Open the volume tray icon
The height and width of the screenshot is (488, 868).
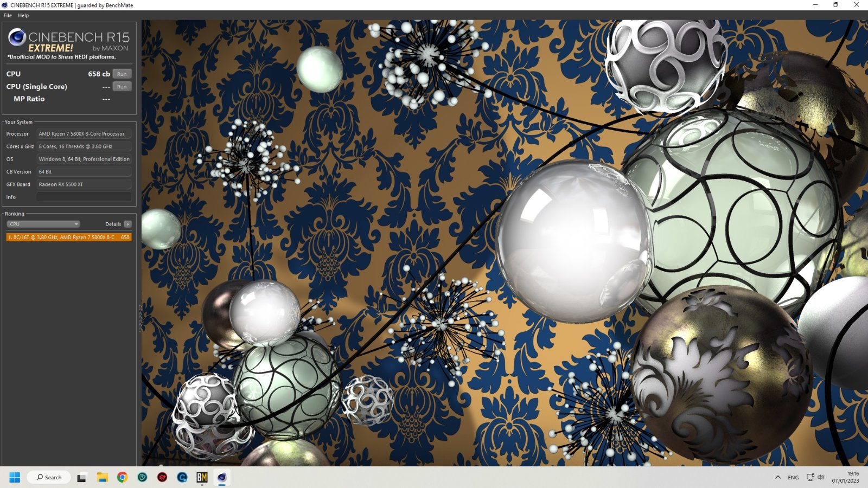tap(821, 477)
